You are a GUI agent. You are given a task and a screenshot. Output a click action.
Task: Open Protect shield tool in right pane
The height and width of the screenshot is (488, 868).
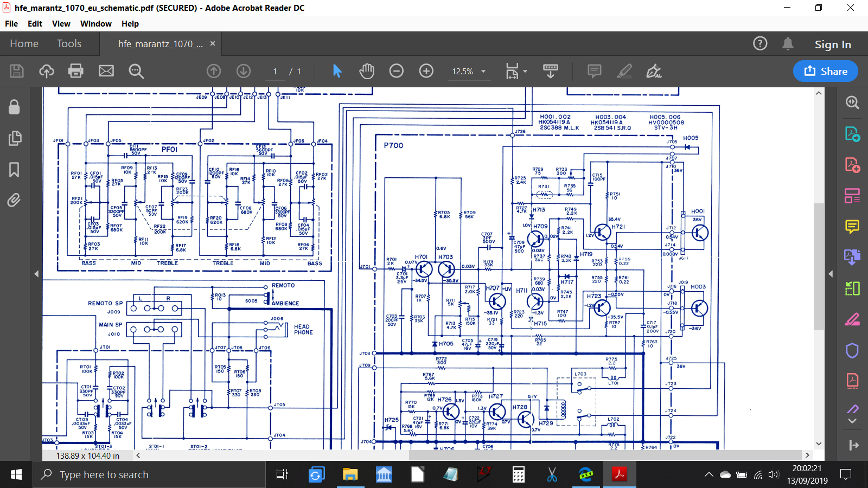click(852, 350)
